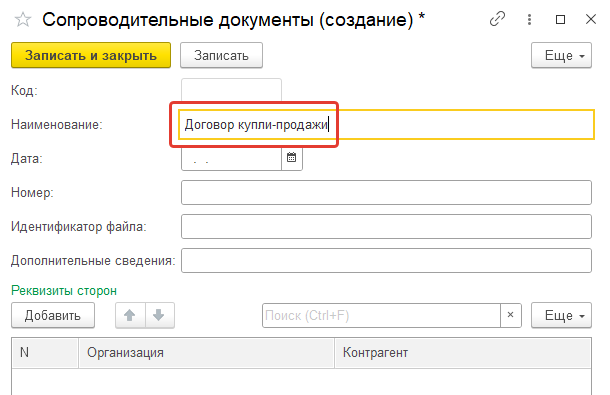Click the Номер input field
Image resolution: width=610 pixels, height=395 pixels.
[386, 192]
